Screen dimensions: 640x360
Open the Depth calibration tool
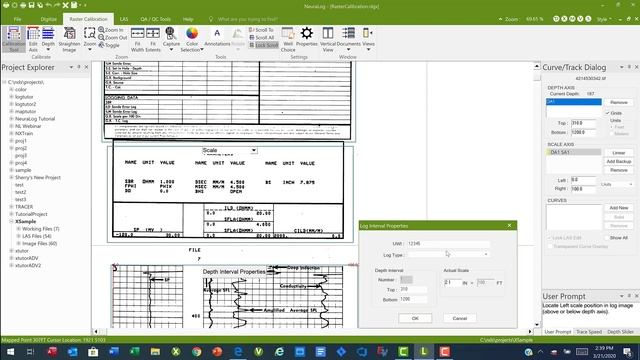pyautogui.click(x=48, y=39)
